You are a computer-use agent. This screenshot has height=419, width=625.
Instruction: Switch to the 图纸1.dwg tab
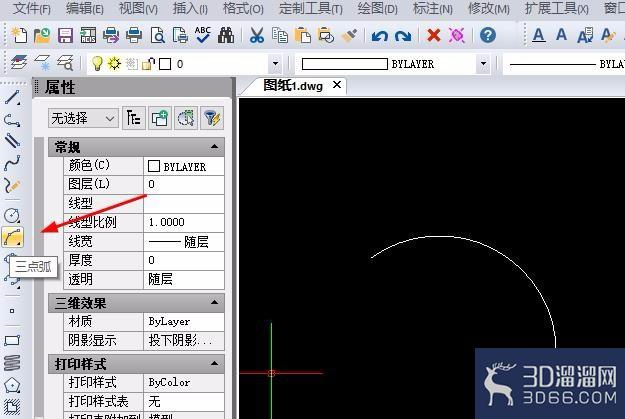(293, 85)
